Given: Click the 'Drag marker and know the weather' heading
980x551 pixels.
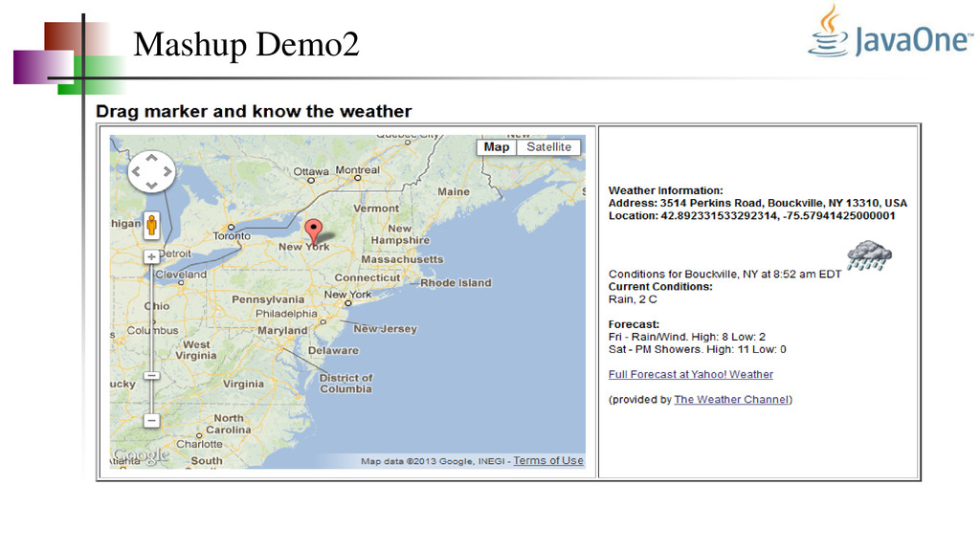Looking at the screenshot, I should pyautogui.click(x=254, y=111).
